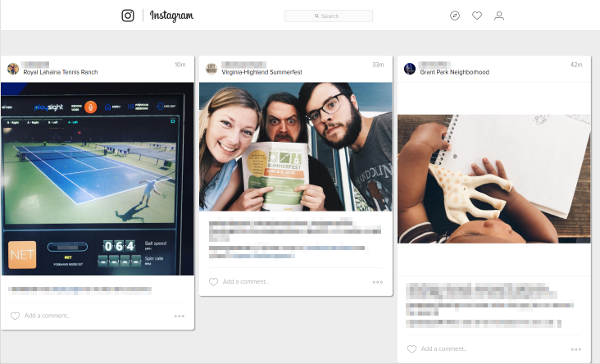The width and height of the screenshot is (600, 364).
Task: Like the Grant Park baby post
Action: (411, 349)
